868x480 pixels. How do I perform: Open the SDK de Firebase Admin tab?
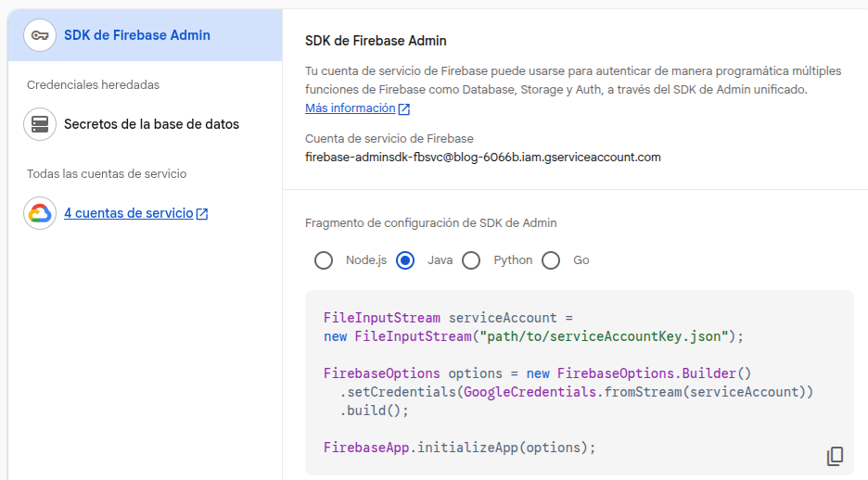click(x=145, y=35)
